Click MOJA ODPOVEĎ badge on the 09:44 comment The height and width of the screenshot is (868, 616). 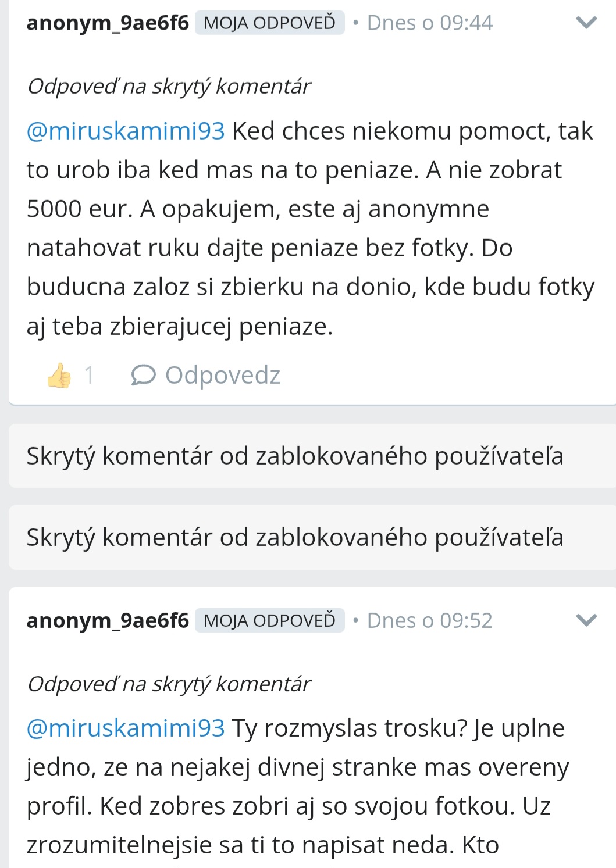pyautogui.click(x=270, y=23)
